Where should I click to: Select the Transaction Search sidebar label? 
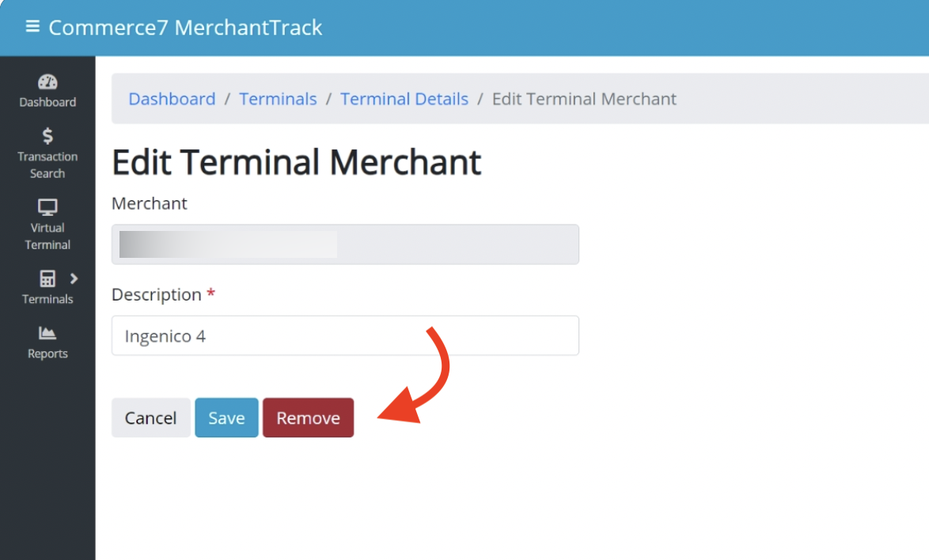click(47, 165)
